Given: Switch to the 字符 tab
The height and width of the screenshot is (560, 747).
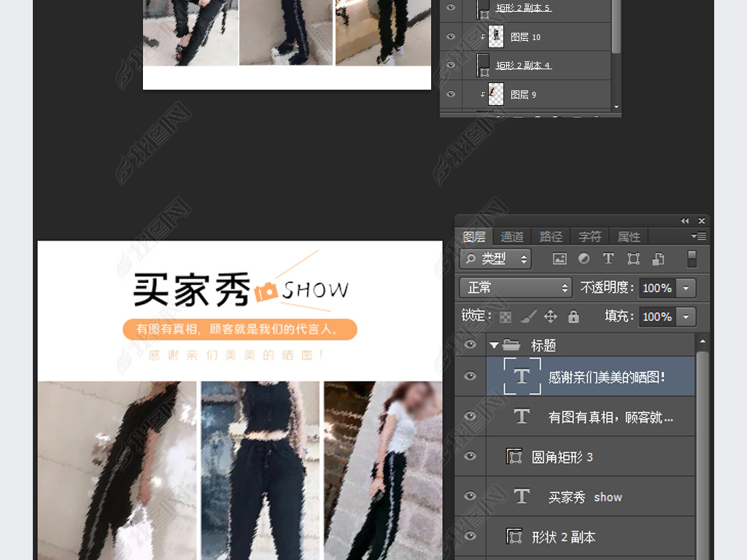Looking at the screenshot, I should [x=590, y=237].
